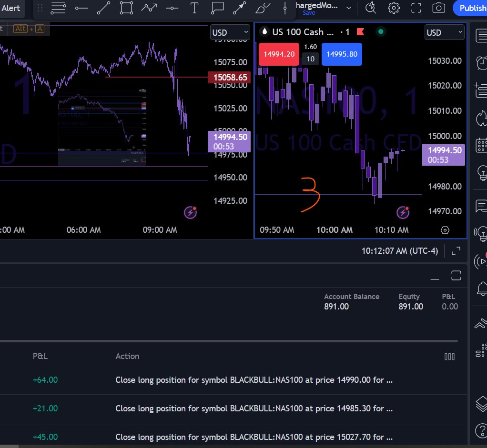Select the brush drawing tool

click(x=263, y=8)
